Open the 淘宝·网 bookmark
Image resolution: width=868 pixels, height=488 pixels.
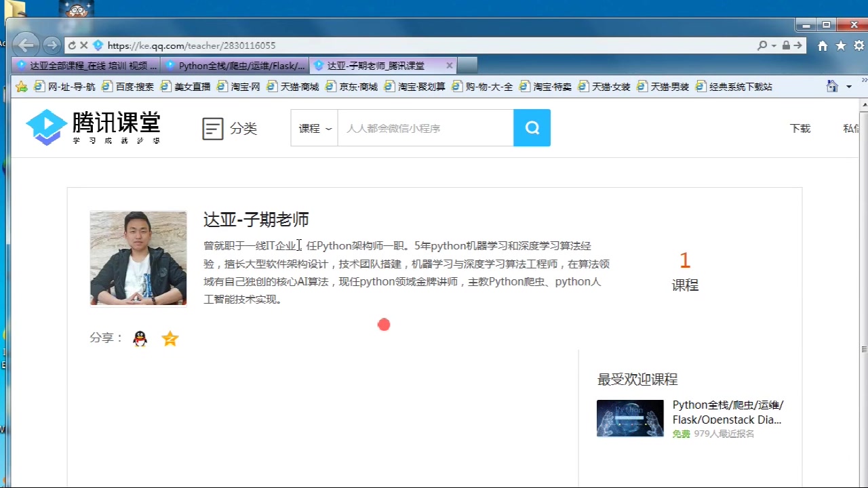coord(239,87)
